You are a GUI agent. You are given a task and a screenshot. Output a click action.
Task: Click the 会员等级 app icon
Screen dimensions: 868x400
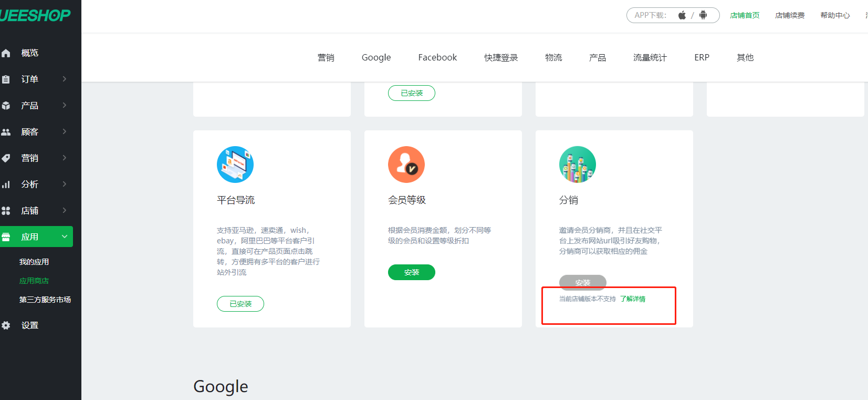point(406,165)
